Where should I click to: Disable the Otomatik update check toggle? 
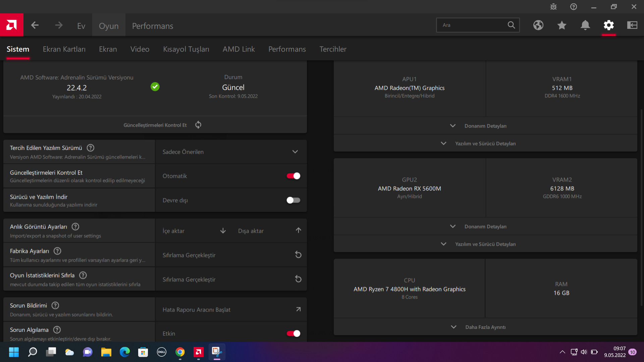(293, 176)
